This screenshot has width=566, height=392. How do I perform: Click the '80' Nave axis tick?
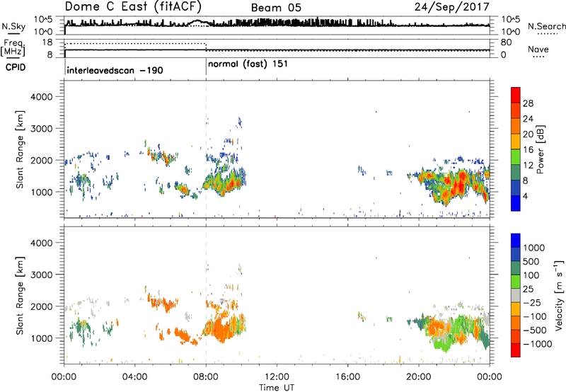[506, 42]
